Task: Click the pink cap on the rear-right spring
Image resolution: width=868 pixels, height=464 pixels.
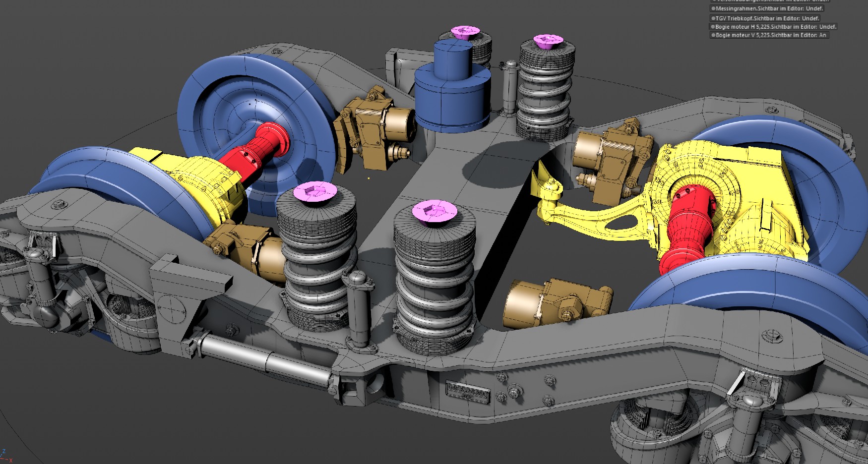Action: coord(548,41)
